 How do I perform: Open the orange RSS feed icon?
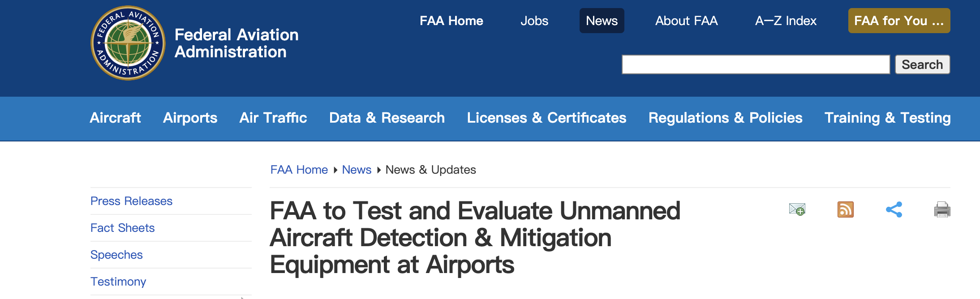click(845, 209)
